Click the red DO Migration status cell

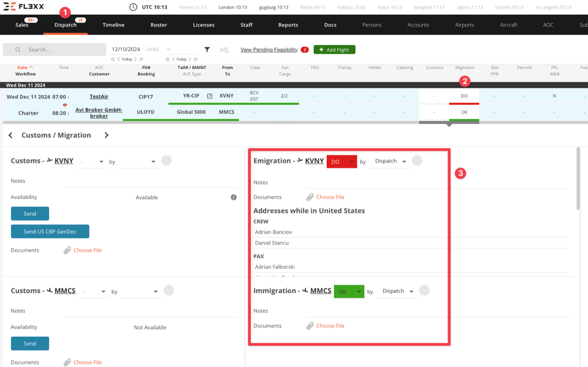(464, 96)
